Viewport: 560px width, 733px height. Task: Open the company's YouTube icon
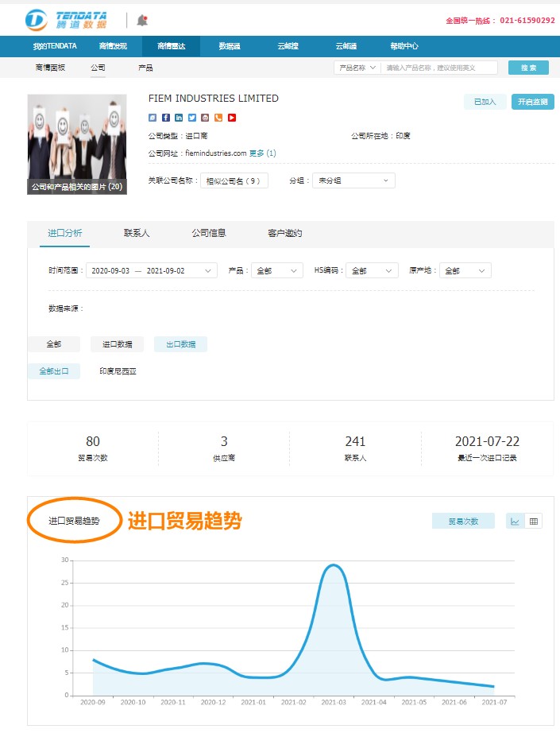click(232, 118)
